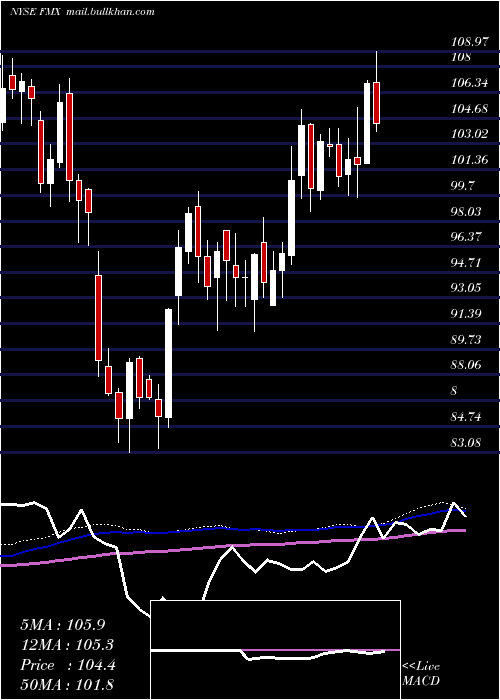The width and height of the screenshot is (500, 700).
Task: Click the 5MA : 105.9 value
Action: click(63, 625)
